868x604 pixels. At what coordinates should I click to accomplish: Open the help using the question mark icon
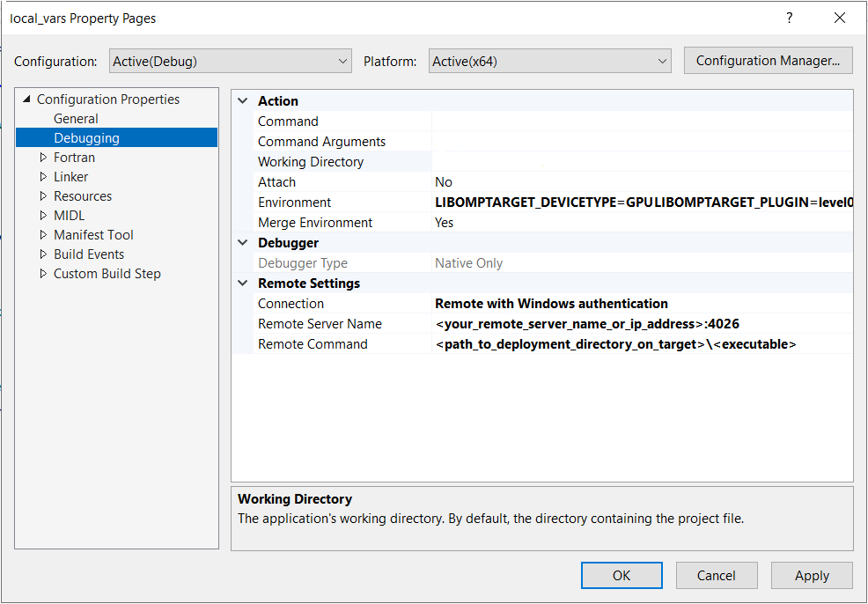[x=789, y=18]
